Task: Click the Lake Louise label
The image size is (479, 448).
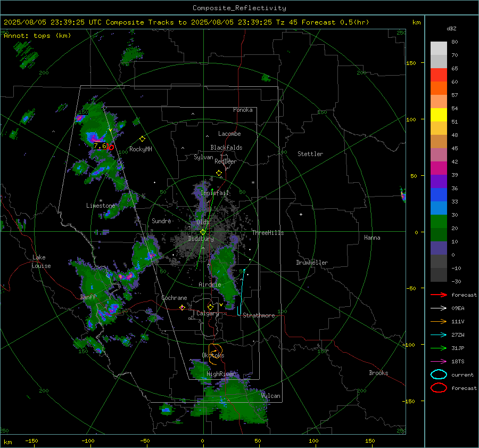Action: click(41, 262)
